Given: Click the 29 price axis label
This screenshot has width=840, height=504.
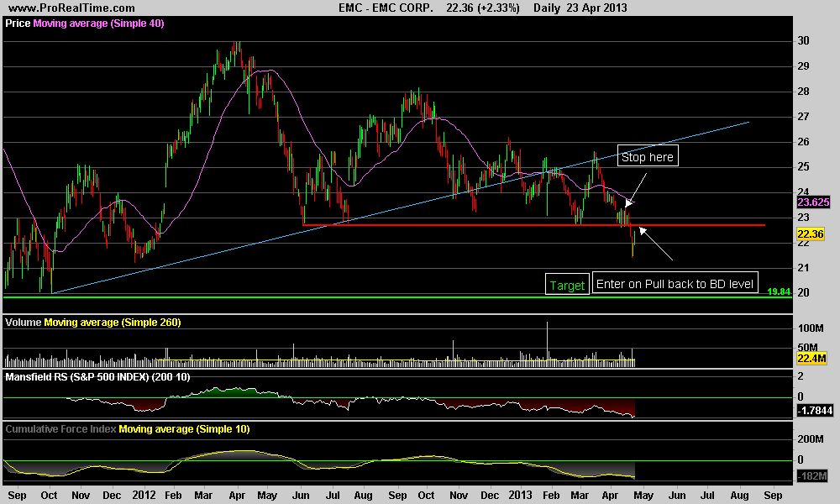Looking at the screenshot, I should (x=803, y=66).
